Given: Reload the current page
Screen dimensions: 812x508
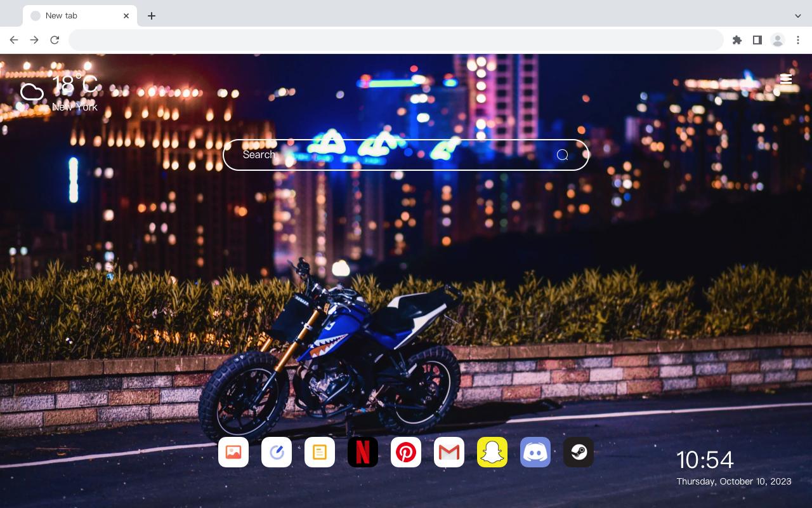Looking at the screenshot, I should click(x=55, y=40).
